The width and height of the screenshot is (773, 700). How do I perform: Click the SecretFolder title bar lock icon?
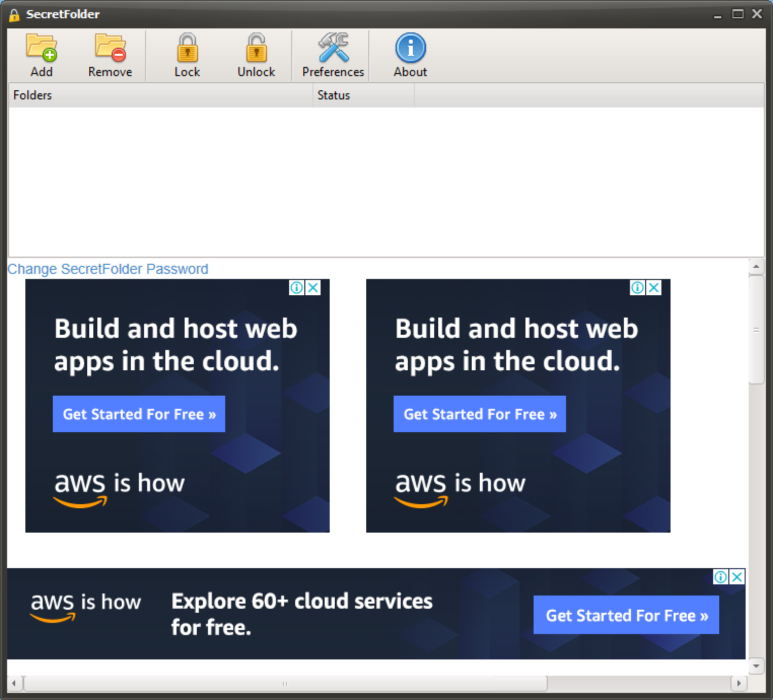[x=14, y=15]
